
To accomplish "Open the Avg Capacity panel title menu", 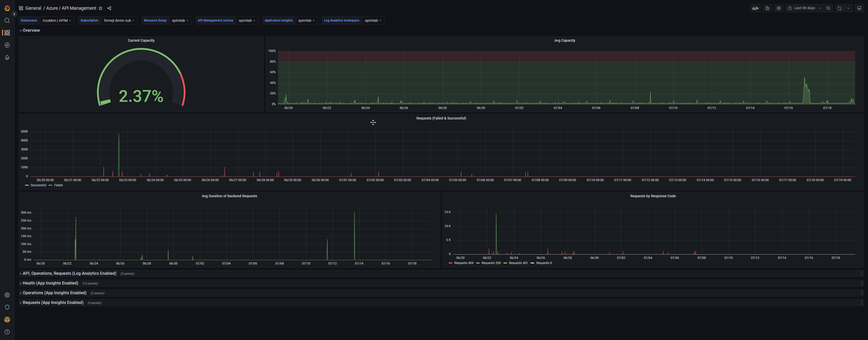I will pos(564,40).
